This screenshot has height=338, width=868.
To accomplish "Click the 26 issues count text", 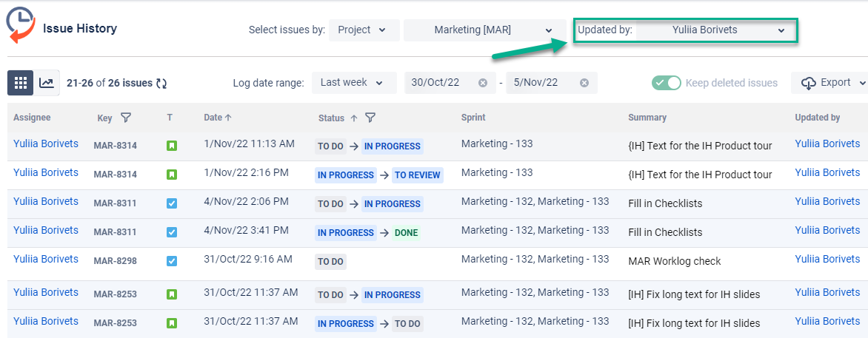I will [130, 84].
